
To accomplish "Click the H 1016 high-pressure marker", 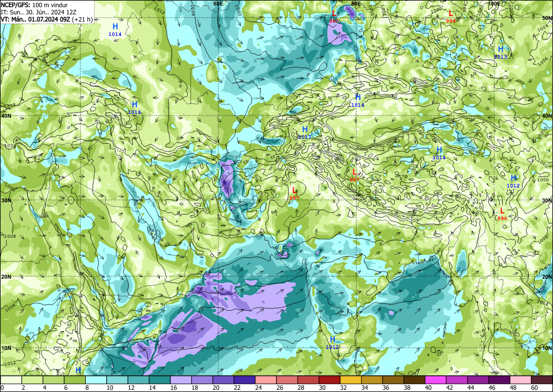I will [x=134, y=107].
